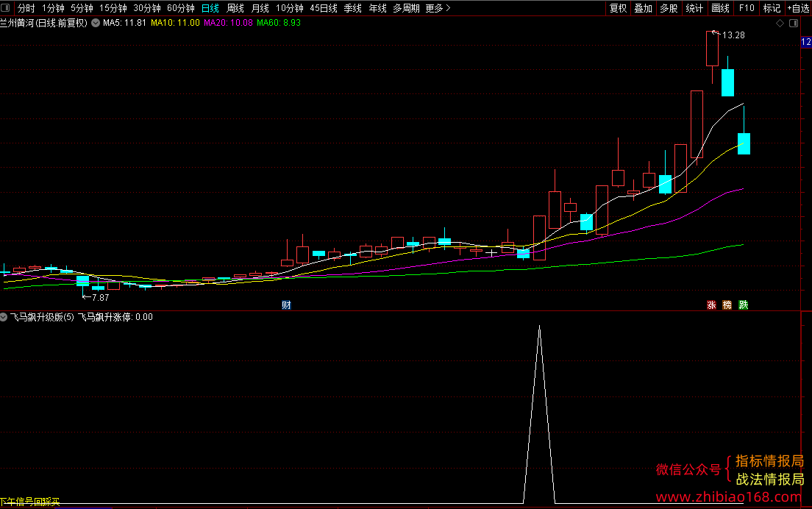Click the diamond icon above the chart
The image size is (812, 509).
pyautogui.click(x=780, y=24)
